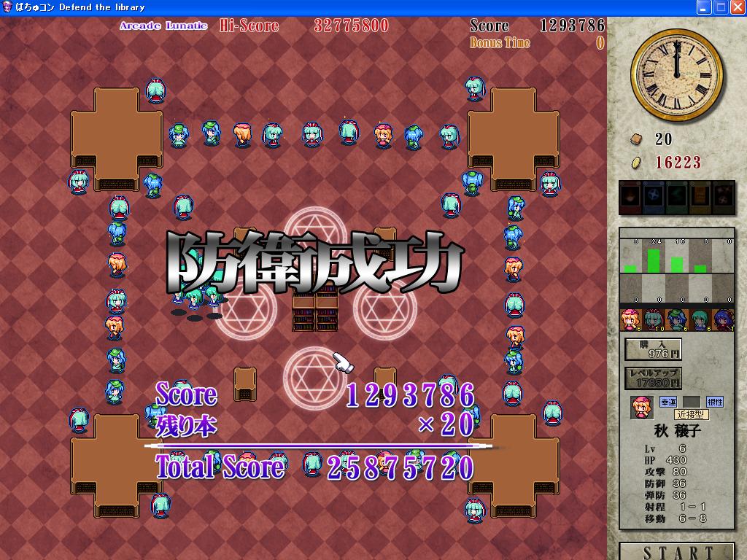Click the first green bar labeled 8

630,268
